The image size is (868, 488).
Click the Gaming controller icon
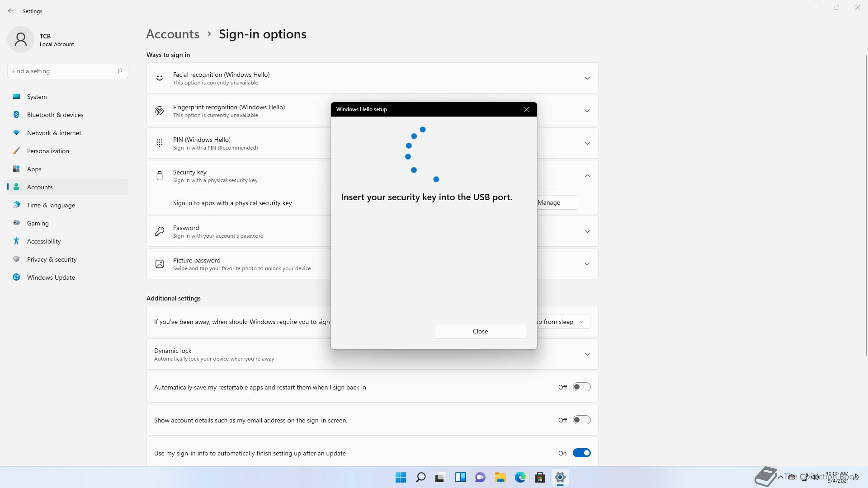[x=16, y=223]
